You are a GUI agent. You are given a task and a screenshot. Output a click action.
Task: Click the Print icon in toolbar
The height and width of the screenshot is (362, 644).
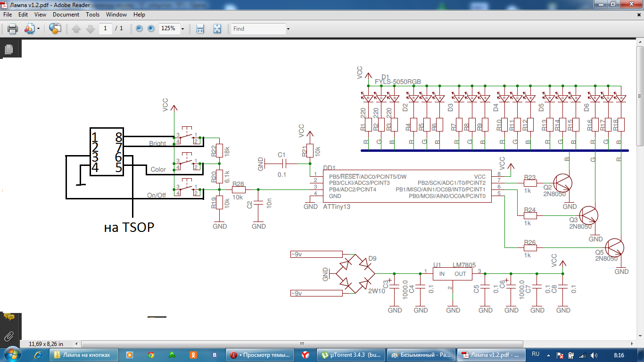pos(13,29)
